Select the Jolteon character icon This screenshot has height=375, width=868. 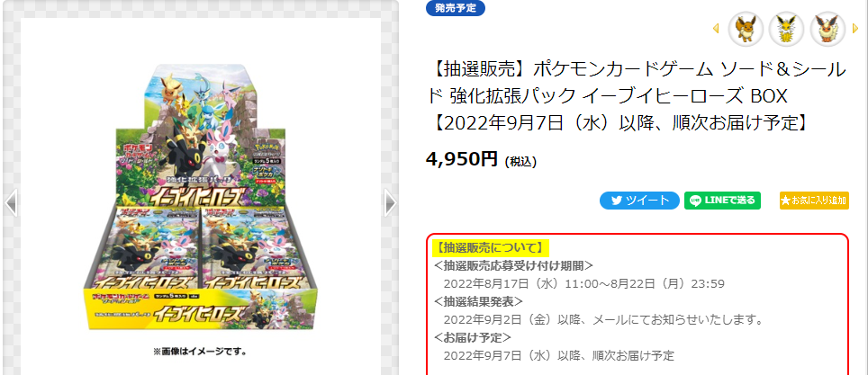[787, 29]
